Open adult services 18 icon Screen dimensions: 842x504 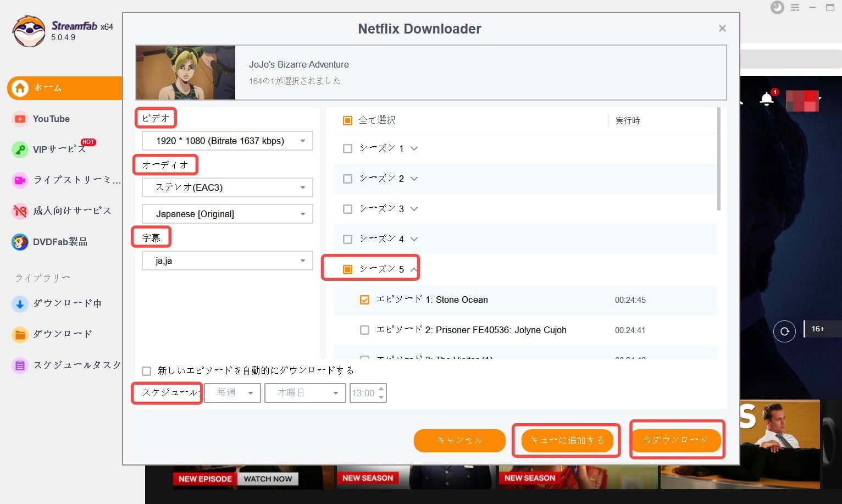coord(20,211)
